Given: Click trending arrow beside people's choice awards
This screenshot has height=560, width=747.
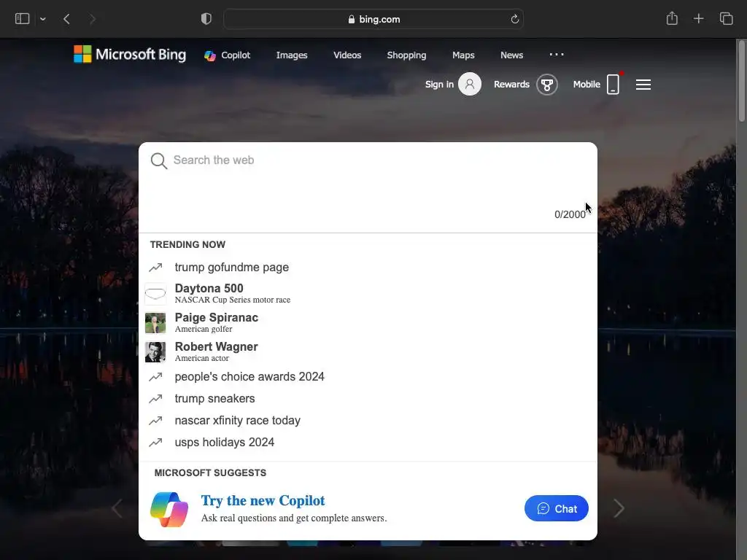Looking at the screenshot, I should (x=155, y=377).
